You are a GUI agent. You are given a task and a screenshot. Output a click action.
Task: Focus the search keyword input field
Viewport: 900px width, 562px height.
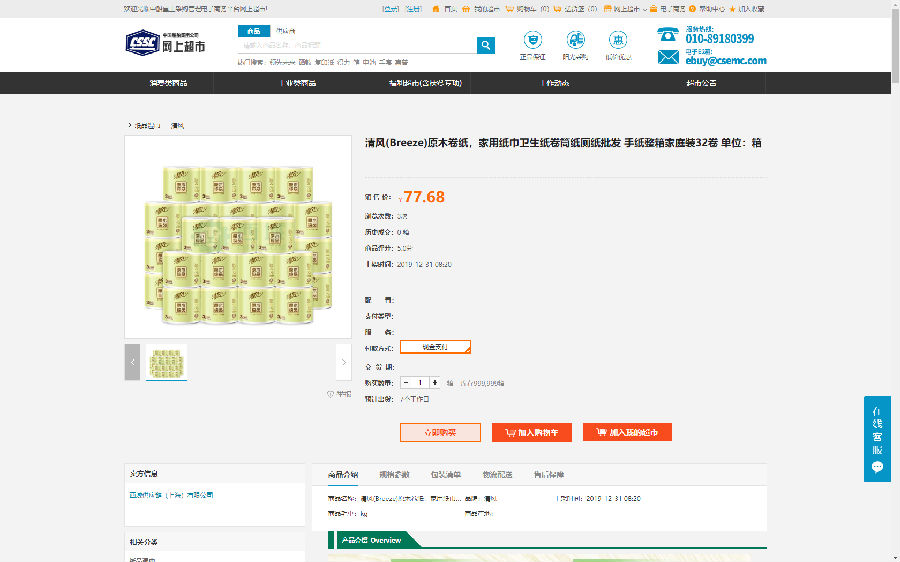357,45
